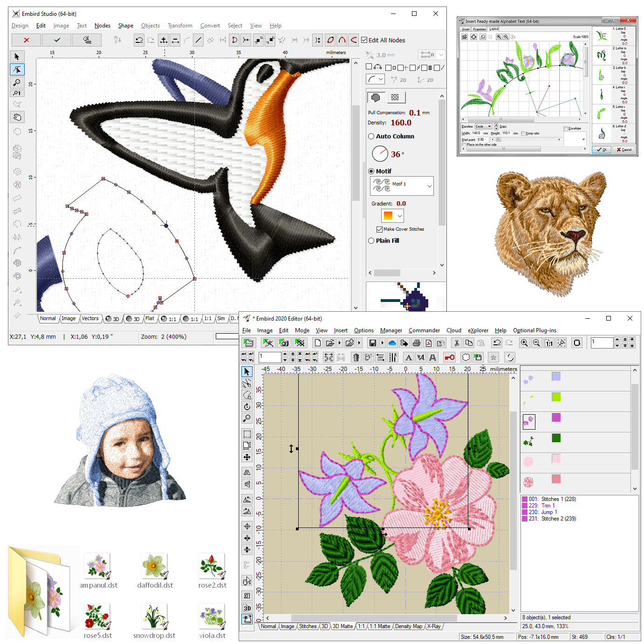The width and height of the screenshot is (644, 644).
Task: Add a node using the plus node icon
Action: 164,40
